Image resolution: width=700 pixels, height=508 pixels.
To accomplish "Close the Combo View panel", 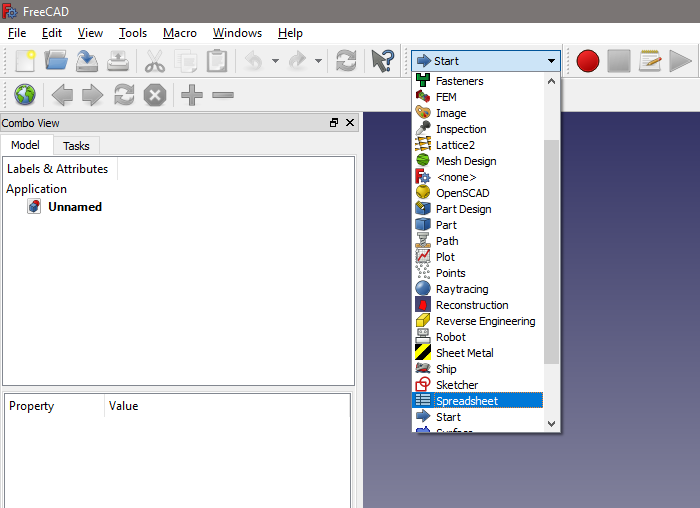I will [350, 123].
